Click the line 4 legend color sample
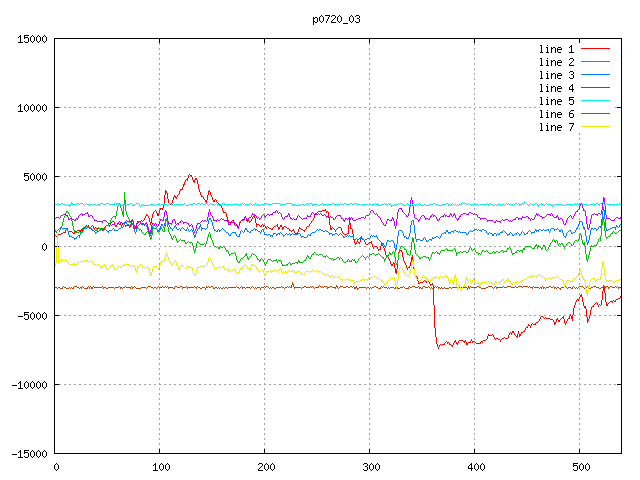This screenshot has width=640, height=480. (x=596, y=88)
